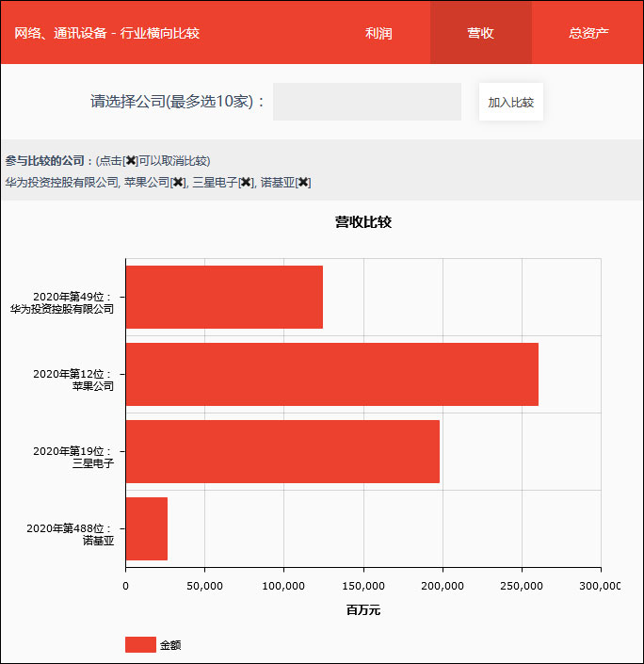This screenshot has width=644, height=664.
Task: Select the 营收 tab
Action: click(480, 33)
